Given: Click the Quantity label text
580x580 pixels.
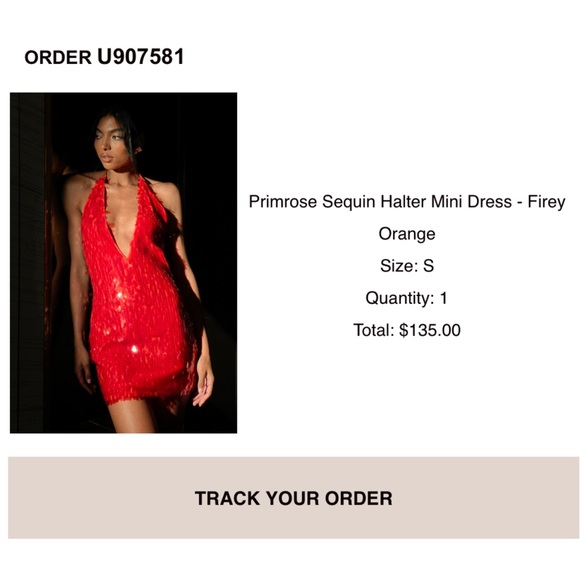Looking at the screenshot, I should (400, 298).
